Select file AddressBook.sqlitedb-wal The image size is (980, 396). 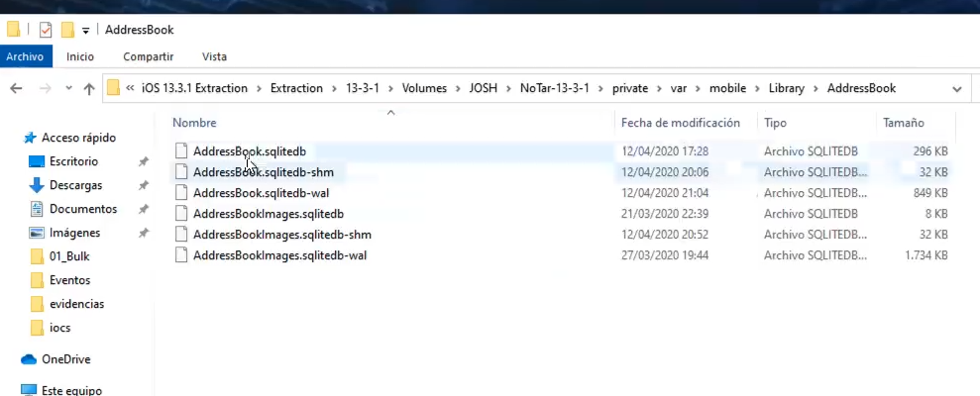pos(261,193)
